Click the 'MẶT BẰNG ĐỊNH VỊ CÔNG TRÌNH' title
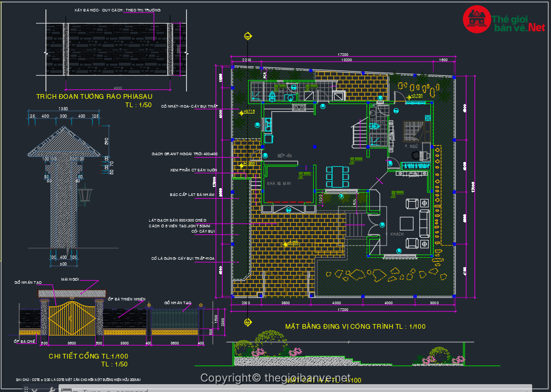551x392 pixels. [x=355, y=327]
